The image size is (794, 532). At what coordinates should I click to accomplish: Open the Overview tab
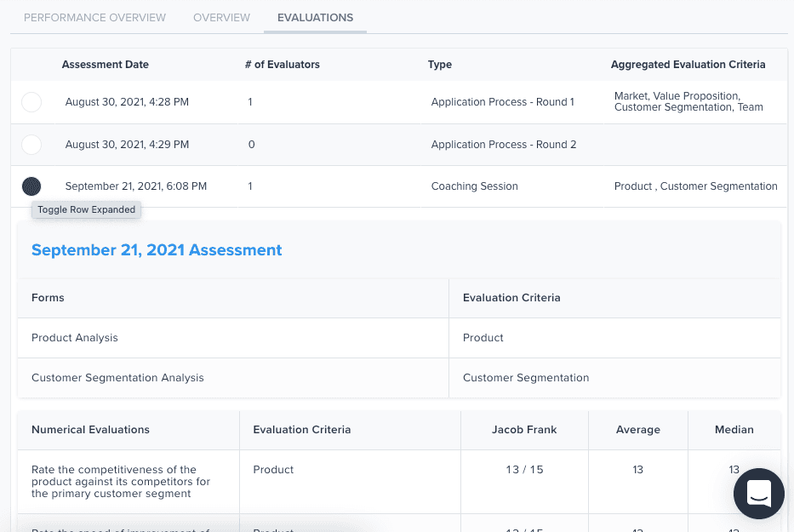tap(221, 17)
